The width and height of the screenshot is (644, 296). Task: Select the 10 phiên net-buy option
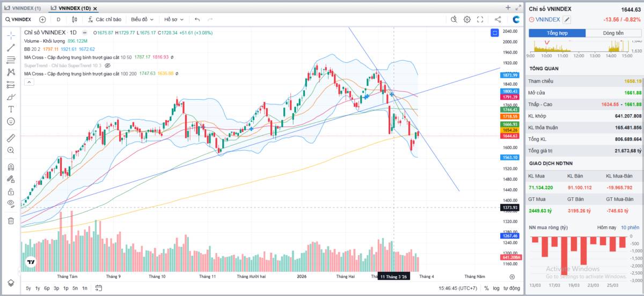point(631,227)
